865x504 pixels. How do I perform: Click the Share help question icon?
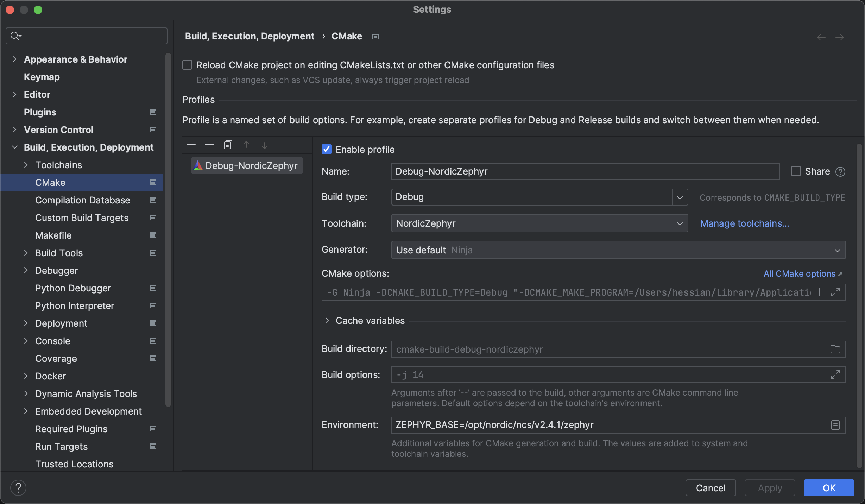click(840, 172)
